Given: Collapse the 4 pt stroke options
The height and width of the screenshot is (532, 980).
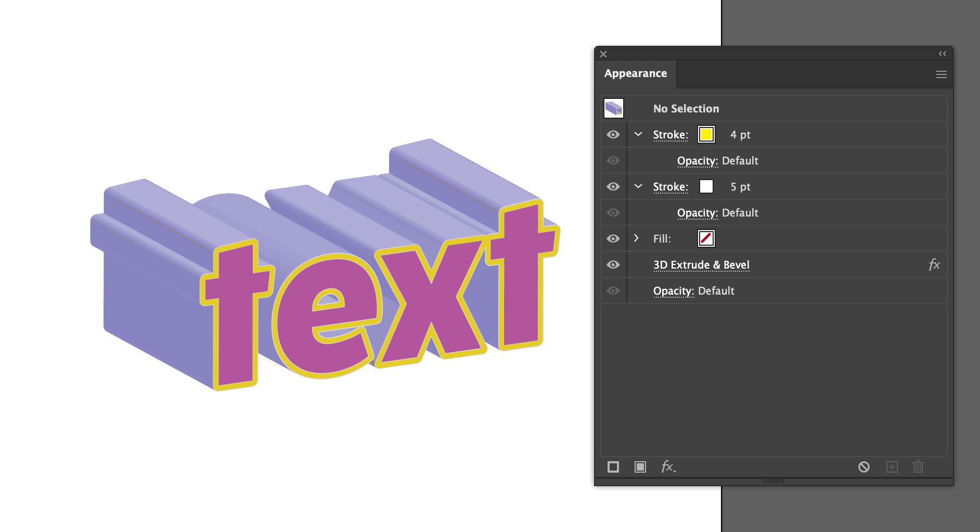Looking at the screenshot, I should coord(638,134).
